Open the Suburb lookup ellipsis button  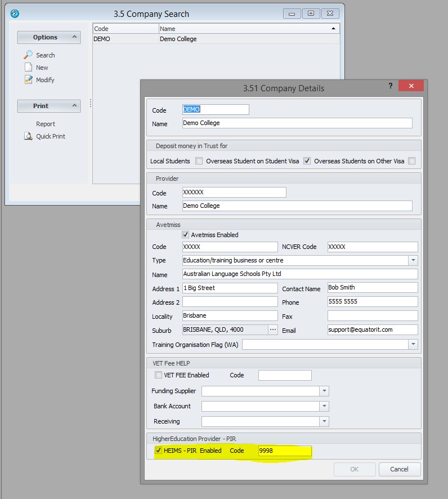click(x=273, y=330)
